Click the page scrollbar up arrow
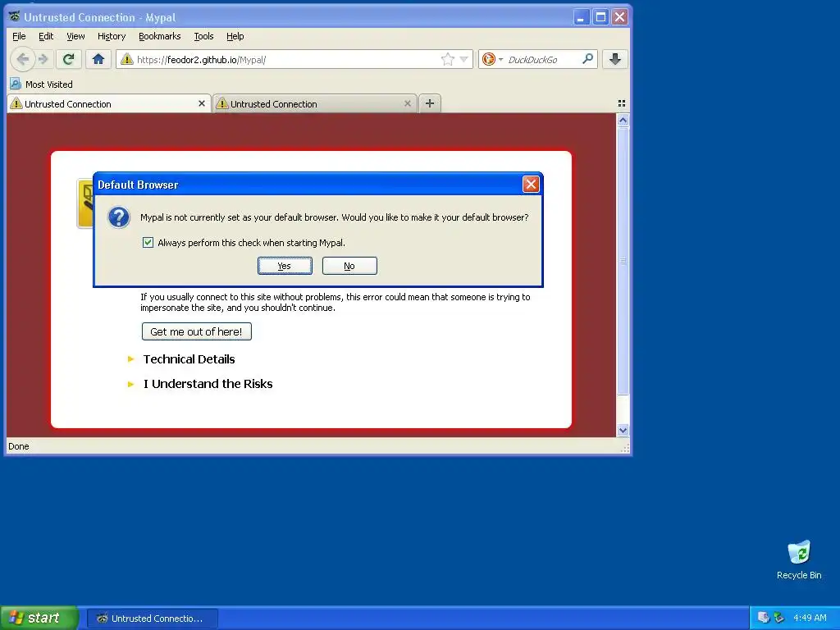 pyautogui.click(x=623, y=121)
